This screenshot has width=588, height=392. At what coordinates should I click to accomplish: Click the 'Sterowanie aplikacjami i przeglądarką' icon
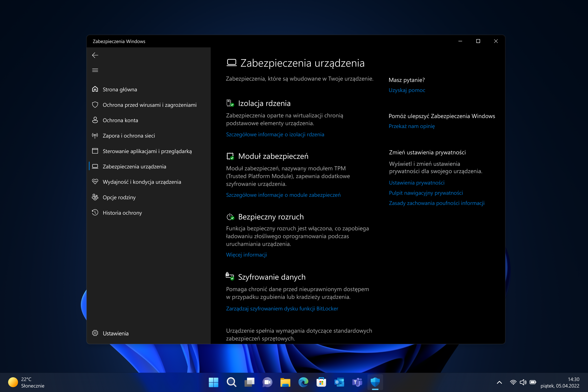95,151
